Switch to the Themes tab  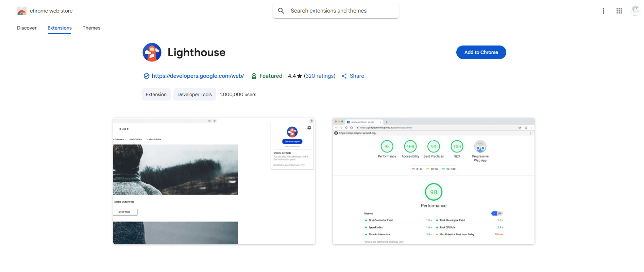tap(91, 28)
